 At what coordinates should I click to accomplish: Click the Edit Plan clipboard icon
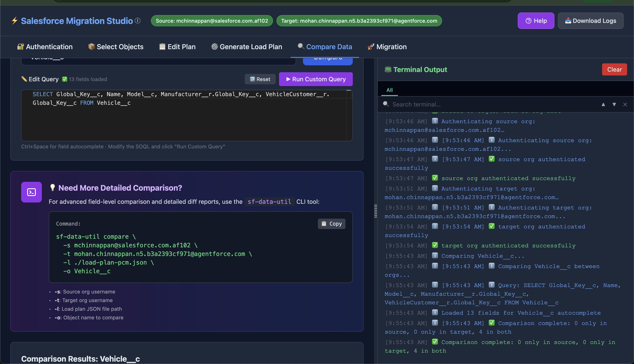coord(162,47)
